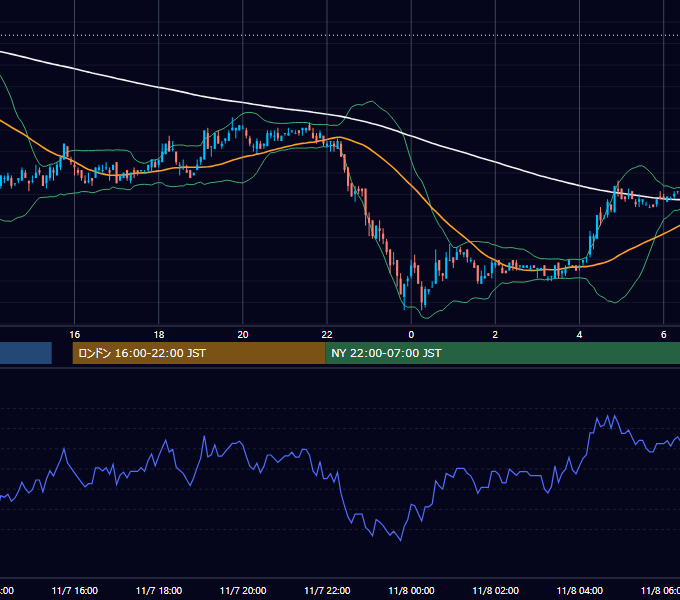680x600 pixels.
Task: Click the 11/8 00:00 indicator axis label
Action: pos(411,591)
